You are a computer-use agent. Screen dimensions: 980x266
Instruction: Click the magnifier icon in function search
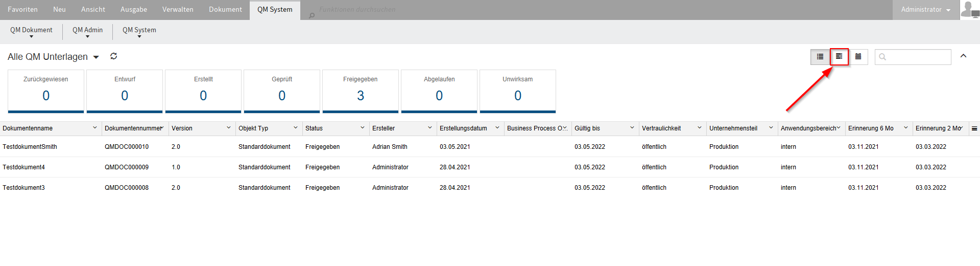coord(312,15)
